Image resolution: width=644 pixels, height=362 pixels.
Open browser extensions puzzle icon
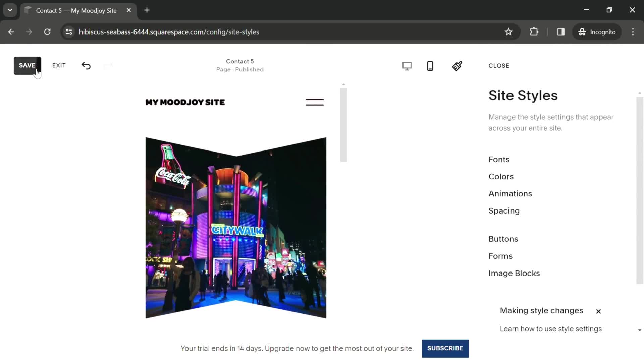[534, 32]
